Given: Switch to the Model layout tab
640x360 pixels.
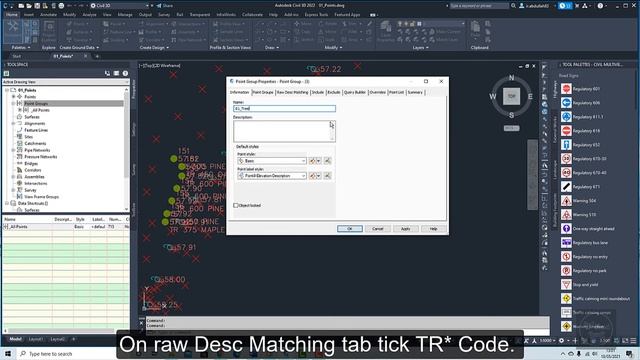Looking at the screenshot, I should (16, 339).
